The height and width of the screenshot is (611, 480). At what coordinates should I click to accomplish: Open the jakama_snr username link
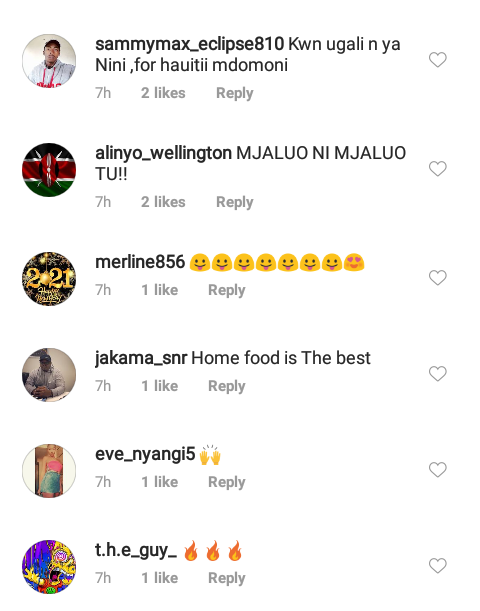[x=141, y=358]
